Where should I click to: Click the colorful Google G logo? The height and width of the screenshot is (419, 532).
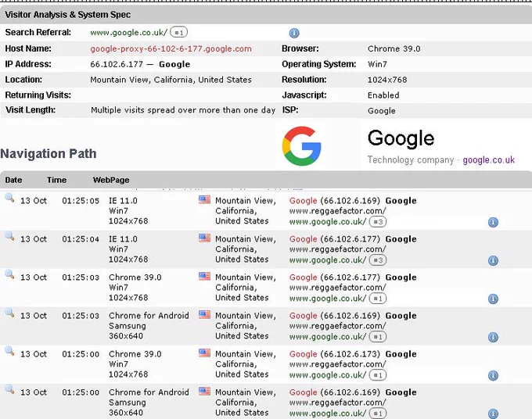[302, 145]
